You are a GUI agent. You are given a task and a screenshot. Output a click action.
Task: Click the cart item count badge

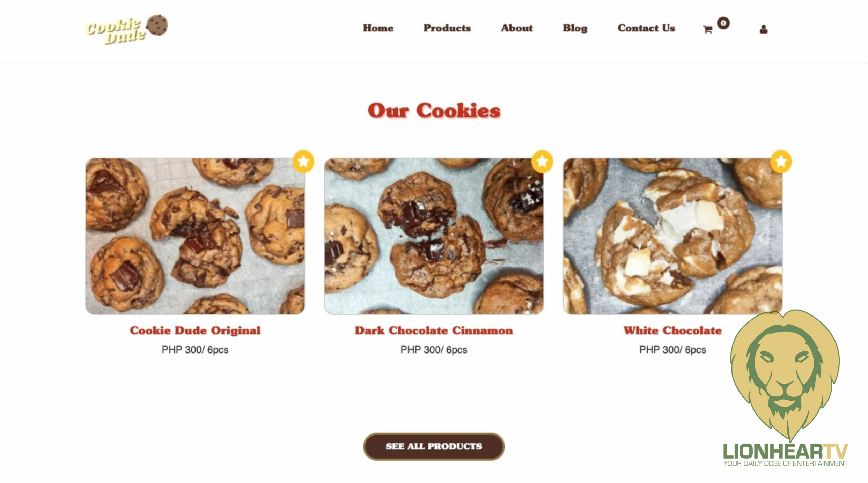click(723, 23)
